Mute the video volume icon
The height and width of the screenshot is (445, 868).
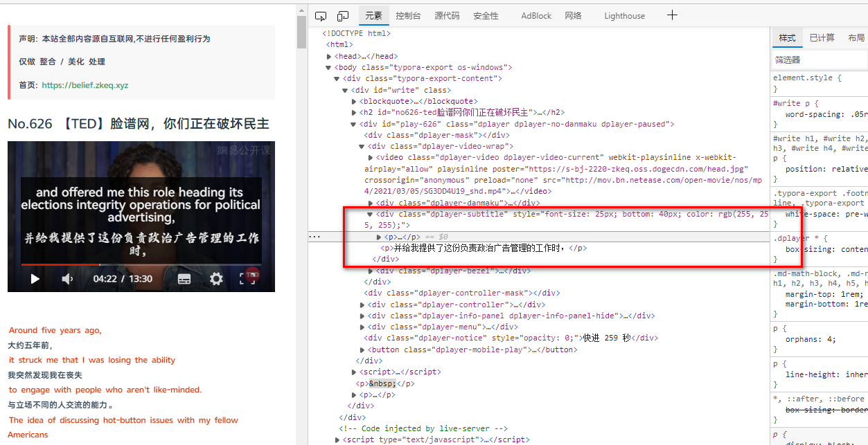click(67, 279)
